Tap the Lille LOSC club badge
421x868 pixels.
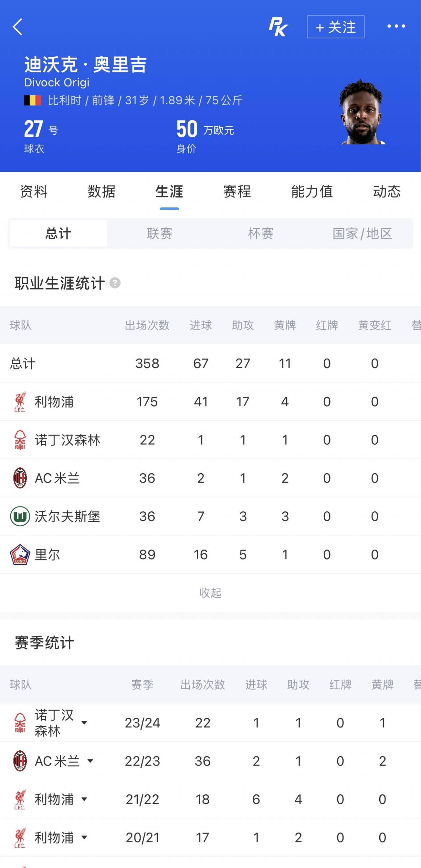click(20, 555)
